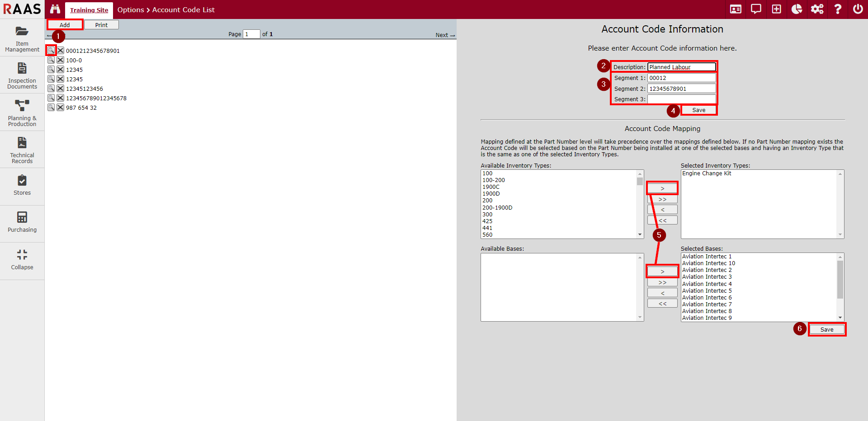This screenshot has width=868, height=421.
Task: Click the power logout icon
Action: click(x=858, y=9)
